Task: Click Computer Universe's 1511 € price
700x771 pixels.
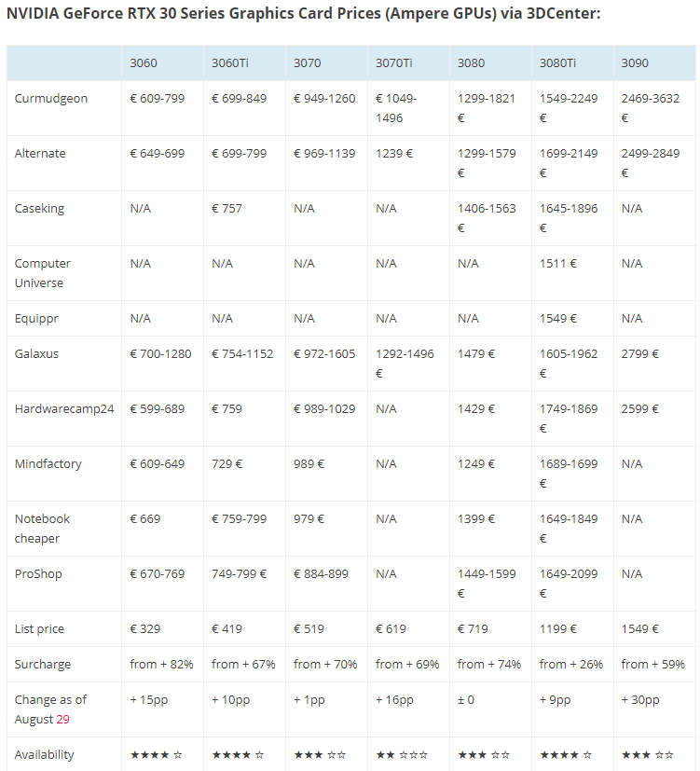Action: coord(558,263)
